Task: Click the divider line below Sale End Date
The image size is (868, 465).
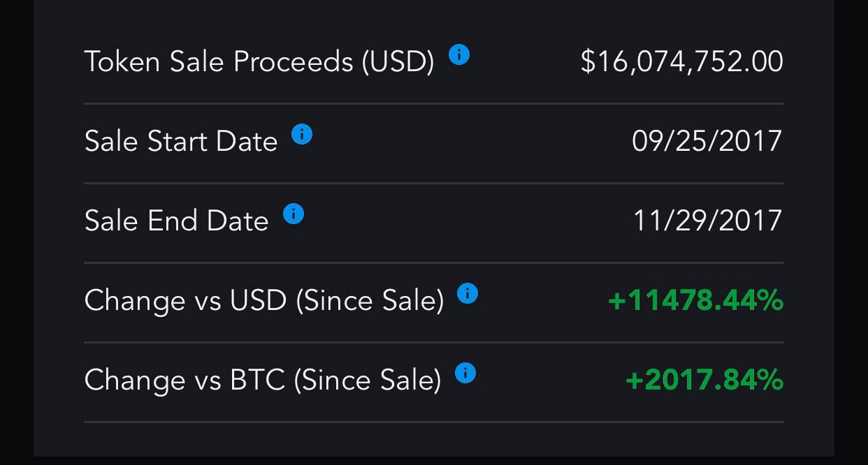Action: [434, 263]
